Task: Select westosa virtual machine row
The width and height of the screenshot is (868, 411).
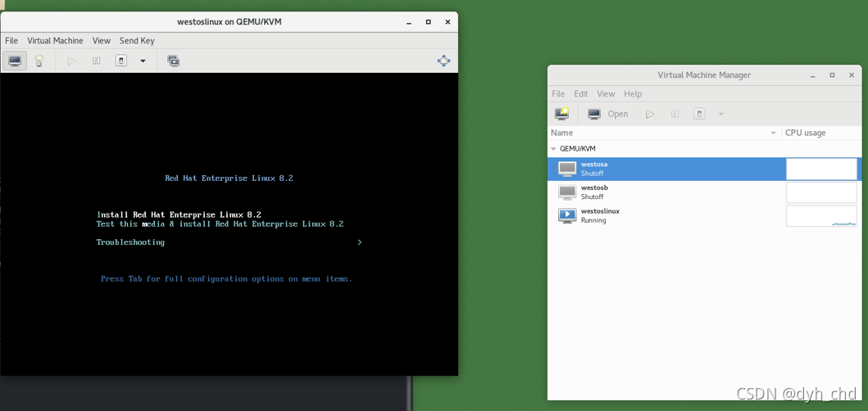Action: (705, 169)
